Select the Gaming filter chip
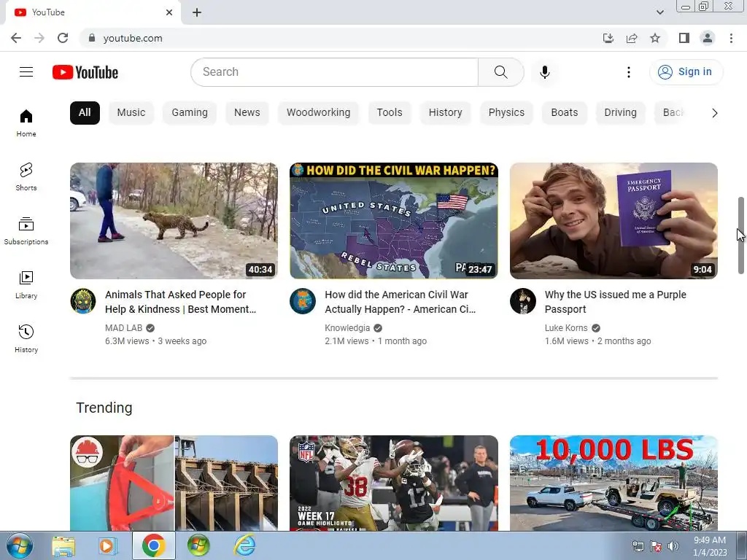This screenshot has height=560, width=747. coord(190,112)
